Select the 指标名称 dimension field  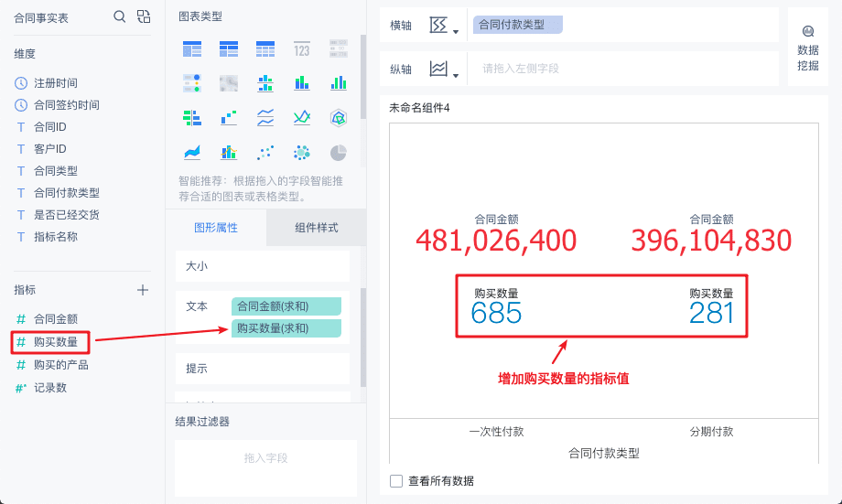[x=56, y=237]
